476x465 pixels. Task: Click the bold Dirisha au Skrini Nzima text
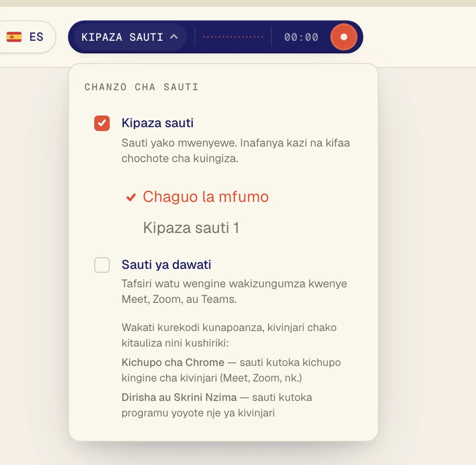point(179,397)
